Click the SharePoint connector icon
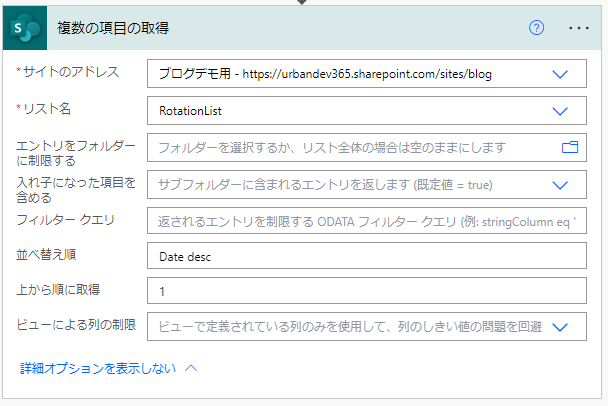 [x=25, y=28]
